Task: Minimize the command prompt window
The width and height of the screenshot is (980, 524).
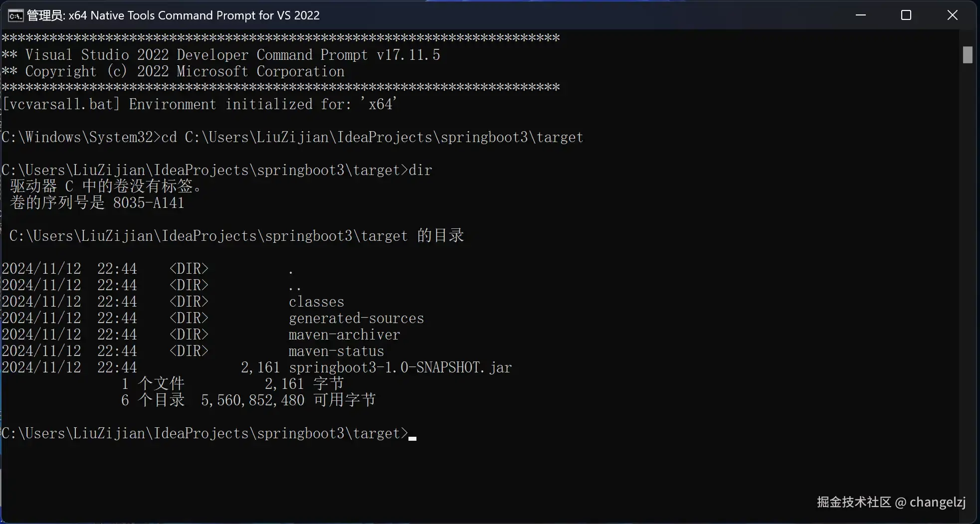Action: [860, 15]
